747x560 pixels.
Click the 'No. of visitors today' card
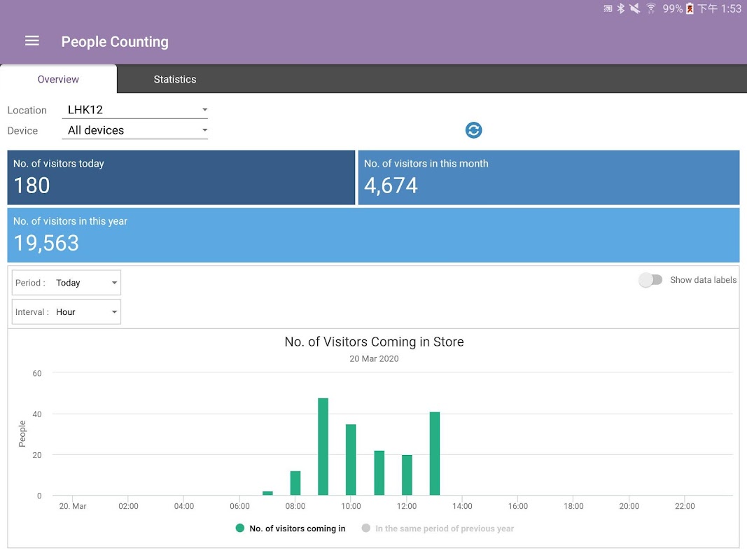pos(181,178)
